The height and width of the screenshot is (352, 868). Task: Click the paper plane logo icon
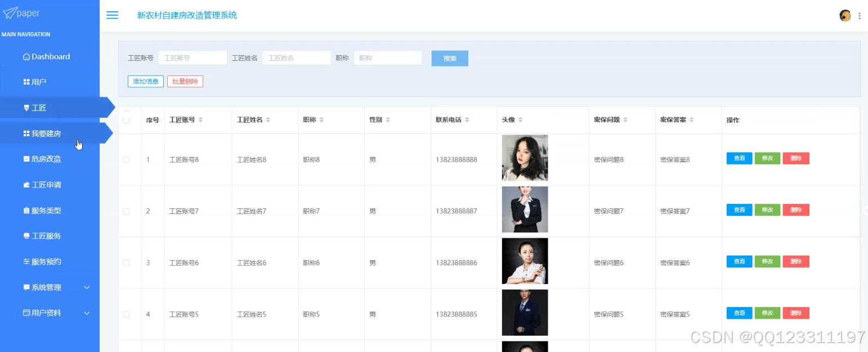click(x=10, y=12)
